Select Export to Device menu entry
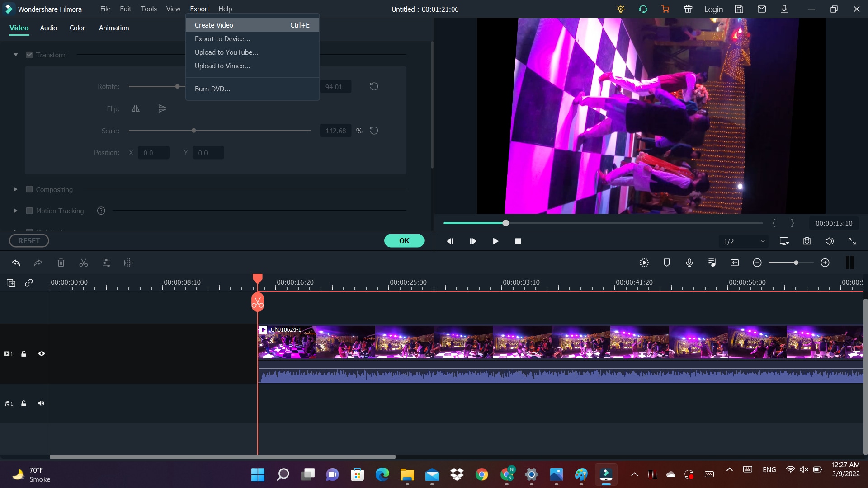Screen dimensions: 868x488 pos(252,39)
